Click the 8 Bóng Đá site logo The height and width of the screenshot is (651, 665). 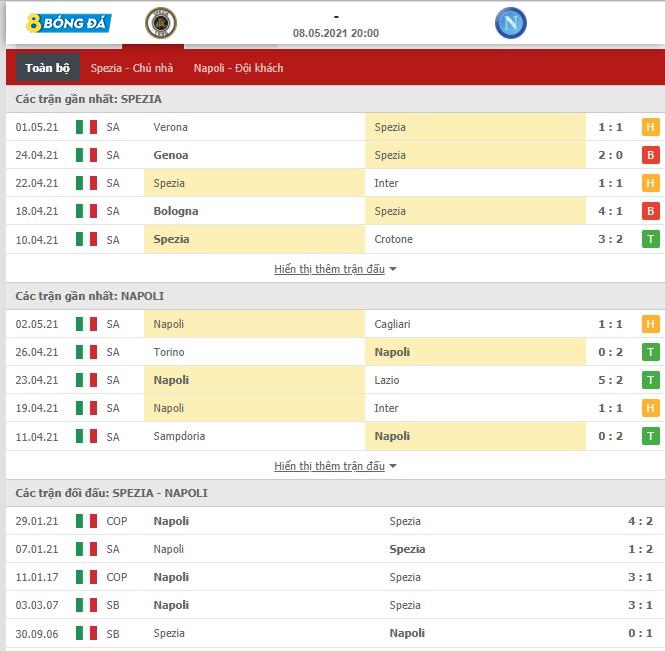69,22
